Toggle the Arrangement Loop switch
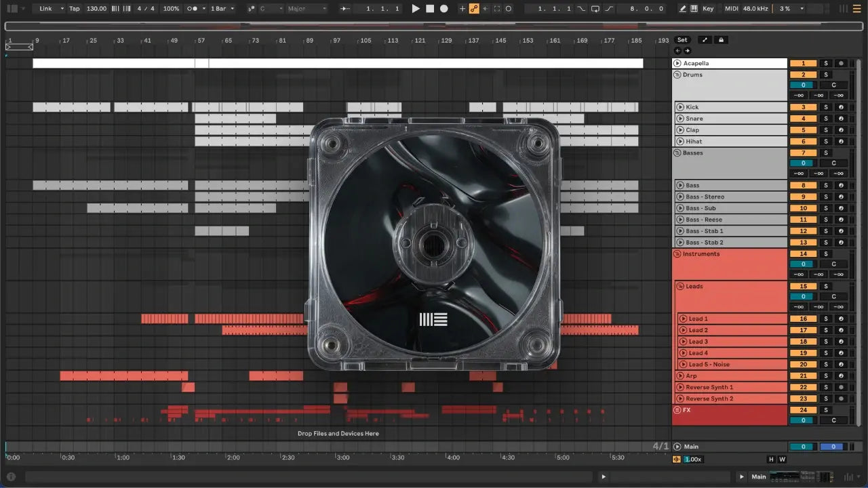The width and height of the screenshot is (868, 488). (x=595, y=9)
